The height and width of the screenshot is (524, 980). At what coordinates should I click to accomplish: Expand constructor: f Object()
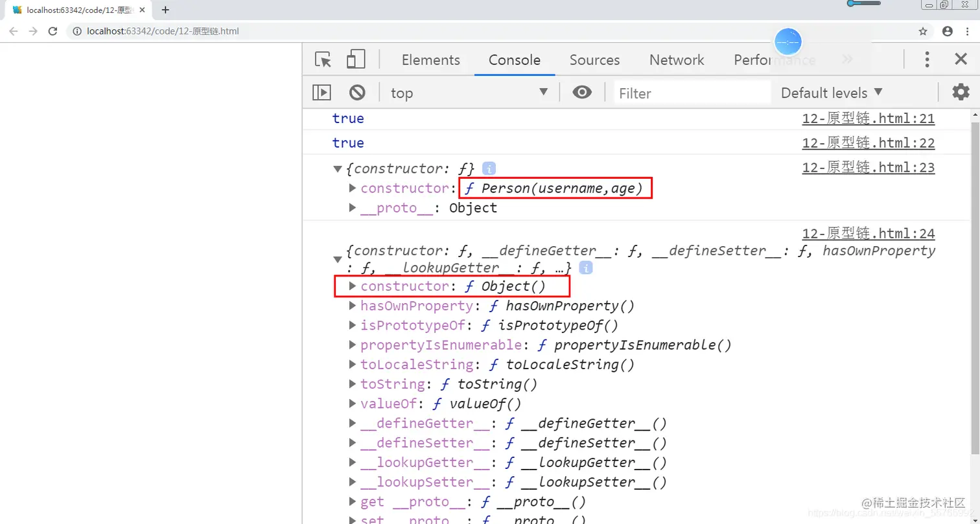(353, 286)
